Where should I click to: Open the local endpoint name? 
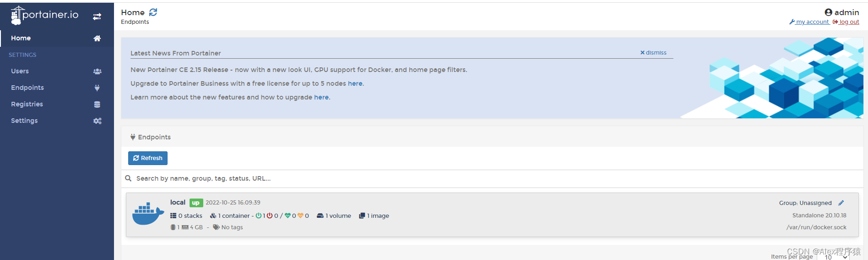click(x=178, y=202)
